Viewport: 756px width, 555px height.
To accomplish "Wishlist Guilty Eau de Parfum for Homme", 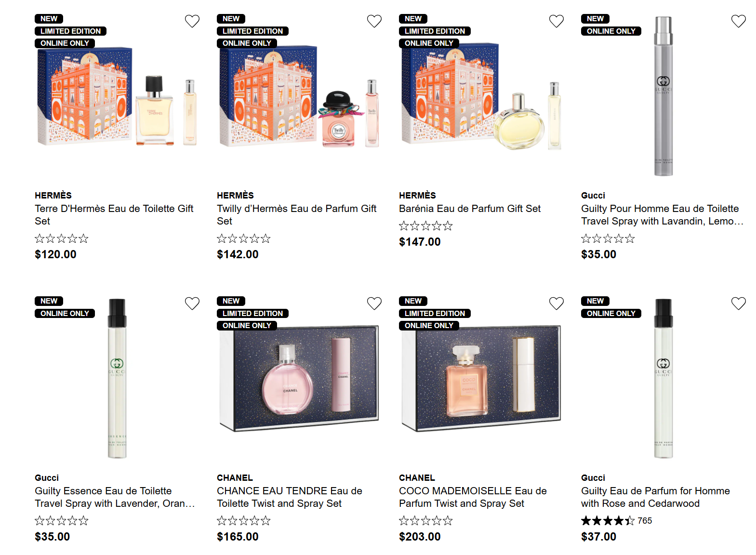I will pyautogui.click(x=739, y=304).
